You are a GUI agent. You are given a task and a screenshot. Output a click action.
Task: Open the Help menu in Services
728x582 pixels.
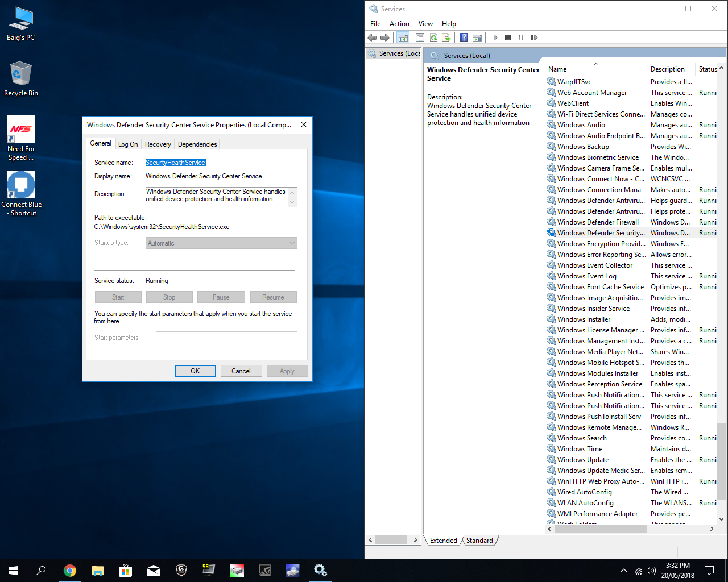coord(449,24)
